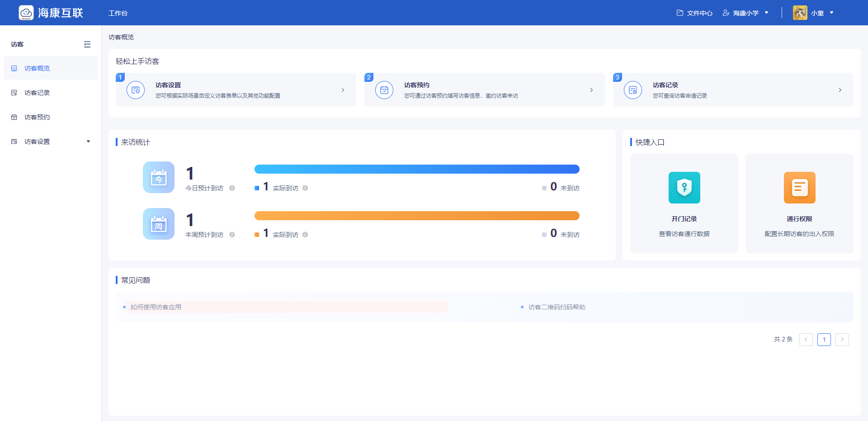The width and height of the screenshot is (868, 421).
Task: Expand the 访客设置 sidebar submenu arrow
Action: [88, 142]
